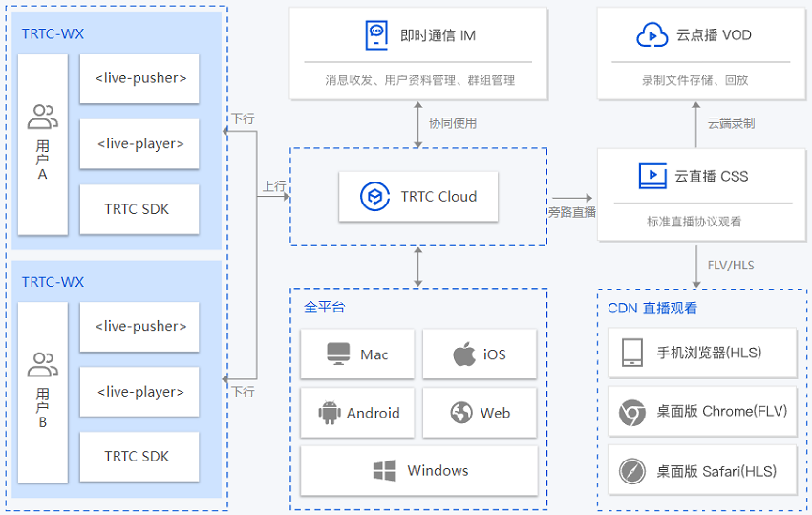Click the 协同使用 arrow label
The width and height of the screenshot is (812, 515).
tap(453, 123)
